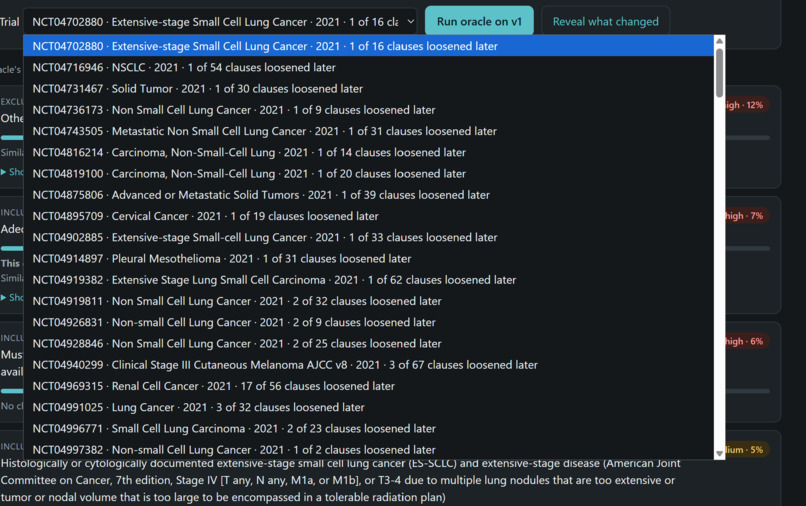Choose NCT04743505 Metastatic Non Small Cell Lung Cancer
806x506 pixels.
coord(369,131)
